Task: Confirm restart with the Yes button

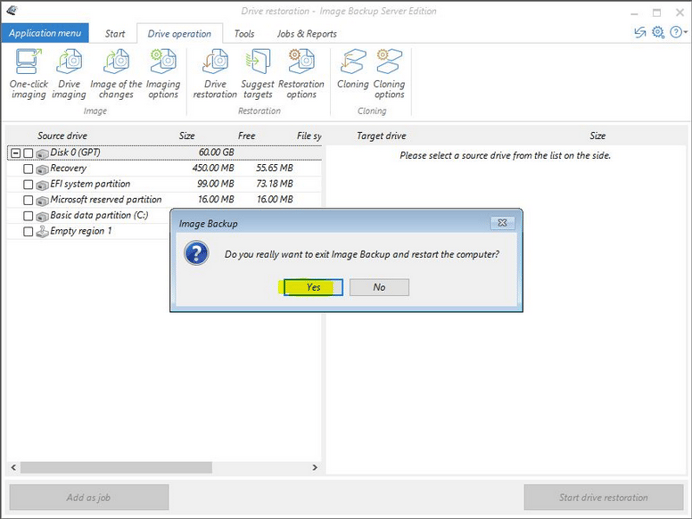Action: click(313, 287)
